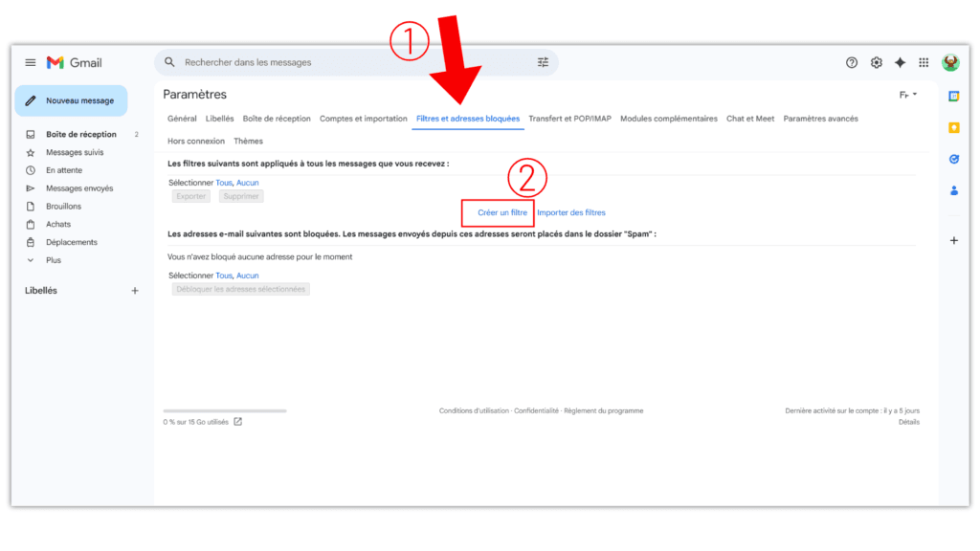The height and width of the screenshot is (551, 980).
Task: Click the Importer des filtres link
Action: coord(571,212)
